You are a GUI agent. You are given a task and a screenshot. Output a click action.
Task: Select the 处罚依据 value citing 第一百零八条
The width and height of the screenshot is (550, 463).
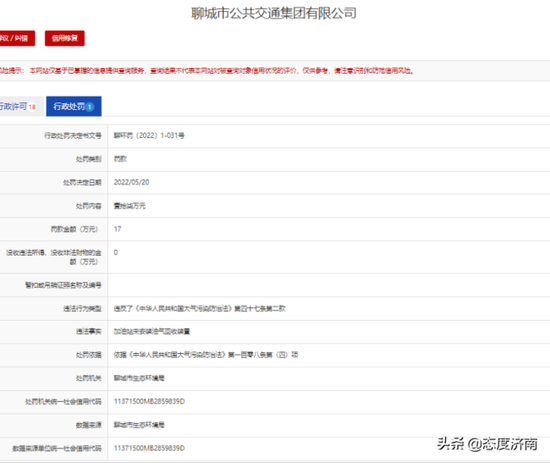(x=206, y=355)
